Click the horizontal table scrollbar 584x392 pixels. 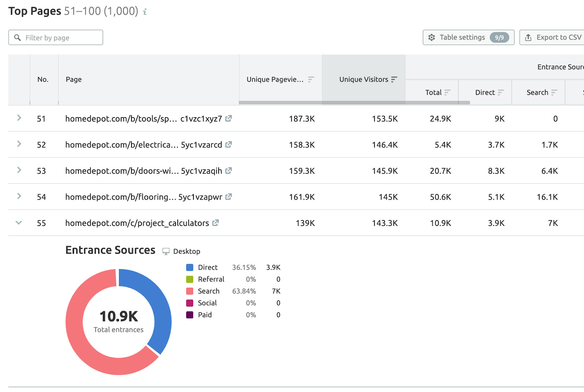[354, 103]
